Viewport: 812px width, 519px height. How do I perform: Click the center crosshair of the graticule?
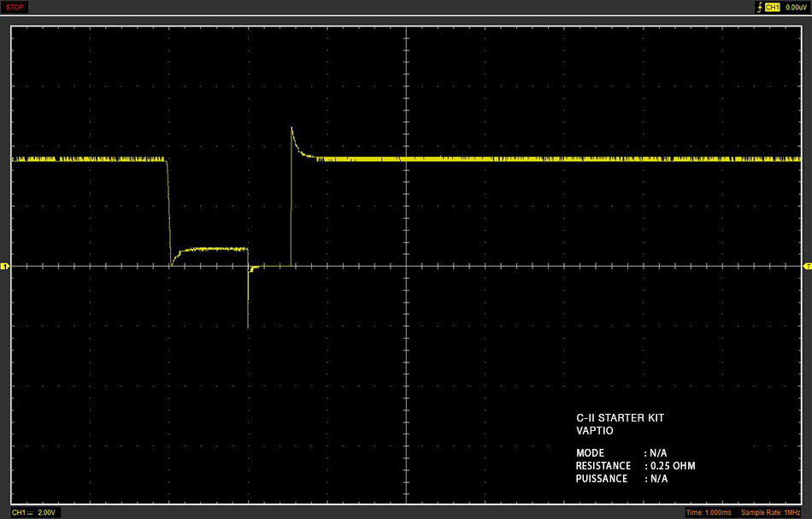(407, 266)
